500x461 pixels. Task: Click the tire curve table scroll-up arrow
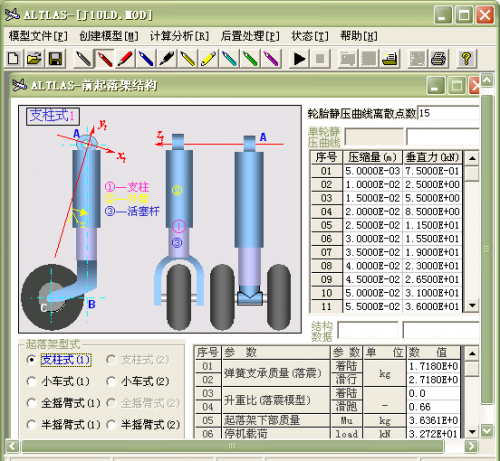click(472, 158)
